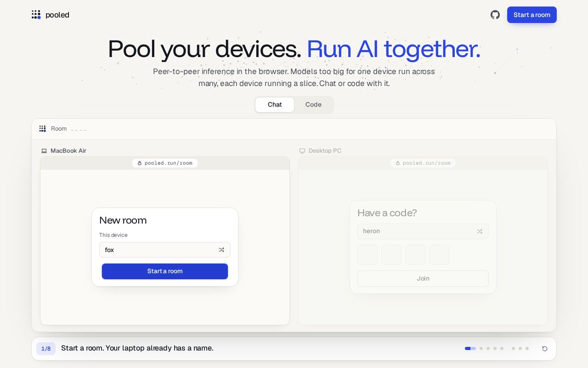
Task: Click Start a room in New room card
Action: tap(165, 271)
